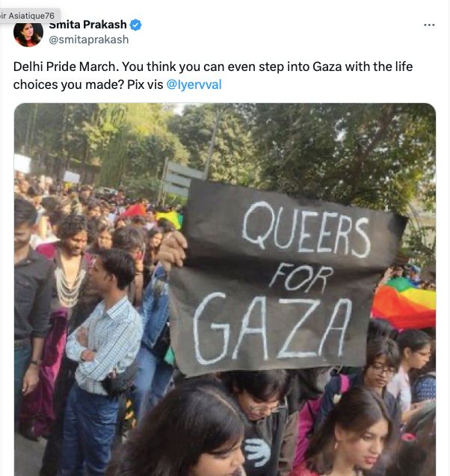Open the @smitaprakash handle
450x476 pixels.
point(89,40)
